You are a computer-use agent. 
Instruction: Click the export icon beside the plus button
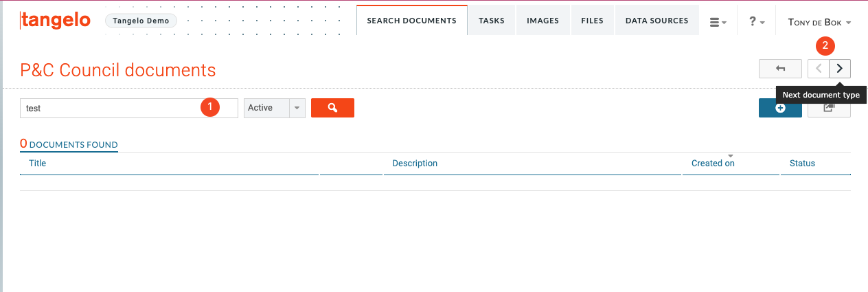829,108
